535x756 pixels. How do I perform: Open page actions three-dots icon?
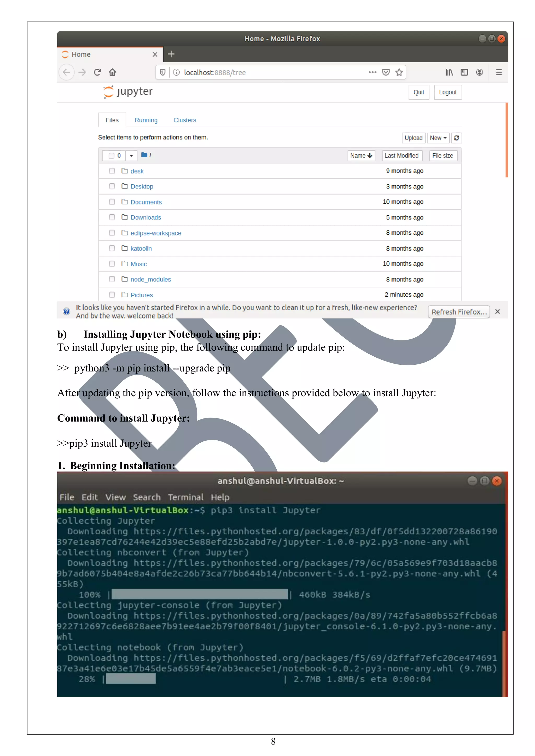pos(372,72)
